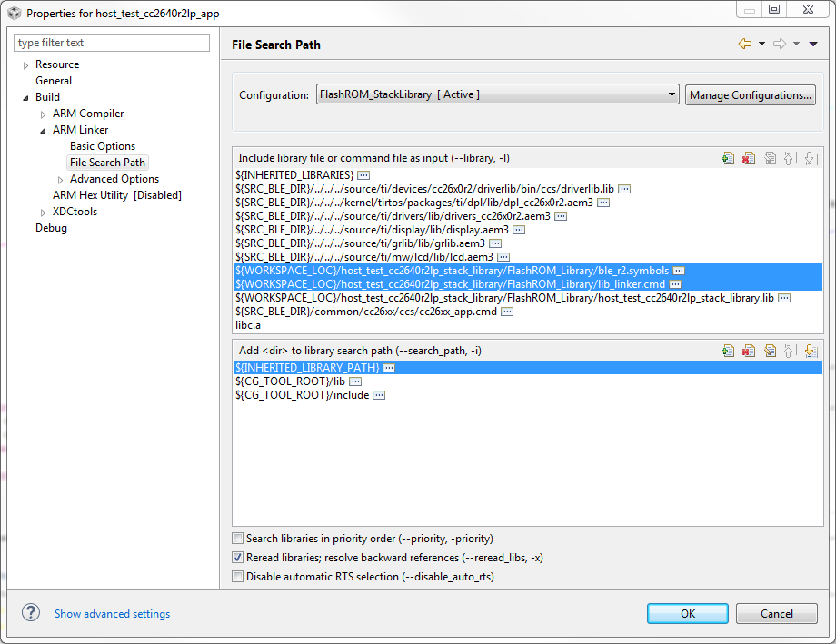Viewport: 836px width, 644px height.
Task: Click Manage Configurations button
Action: coord(751,94)
